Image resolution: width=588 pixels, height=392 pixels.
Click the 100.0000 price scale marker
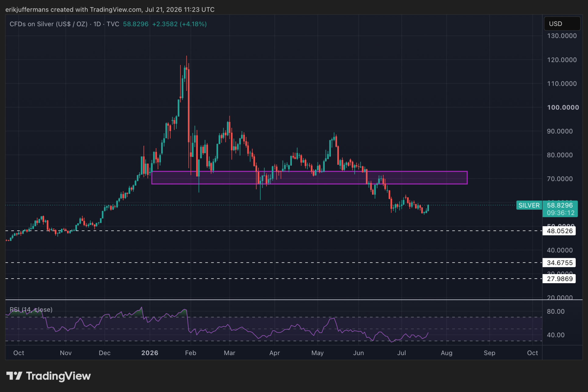[563, 107]
